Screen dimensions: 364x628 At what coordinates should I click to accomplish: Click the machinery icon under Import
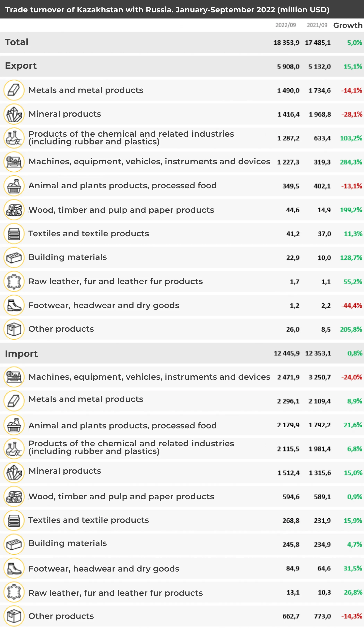[x=14, y=377]
